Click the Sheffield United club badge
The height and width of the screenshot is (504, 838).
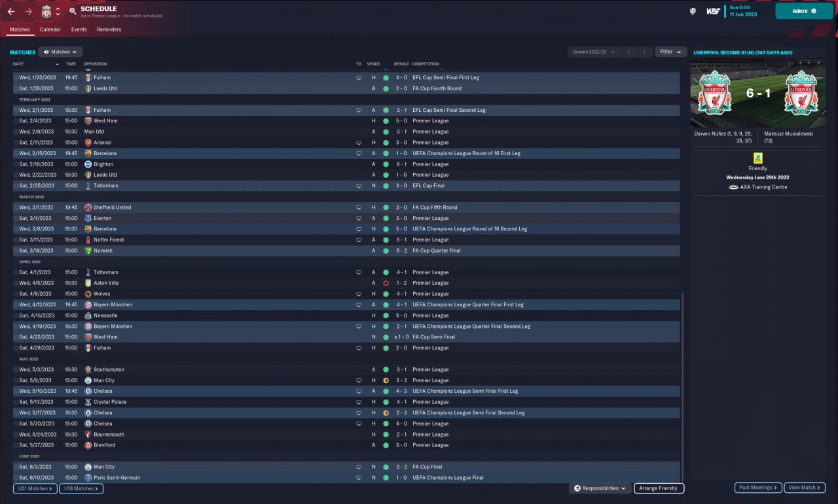[88, 207]
